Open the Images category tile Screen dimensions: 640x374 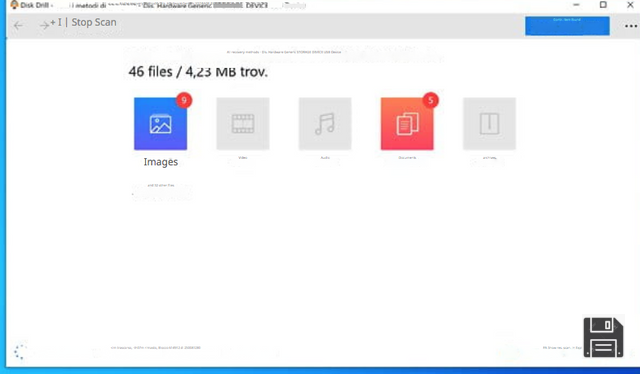point(160,124)
